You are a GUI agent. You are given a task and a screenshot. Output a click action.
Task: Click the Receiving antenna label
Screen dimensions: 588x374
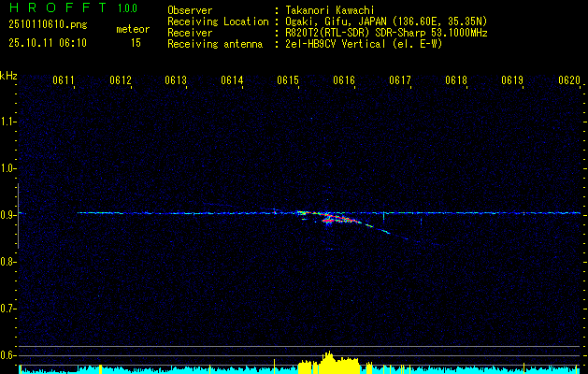(x=215, y=44)
